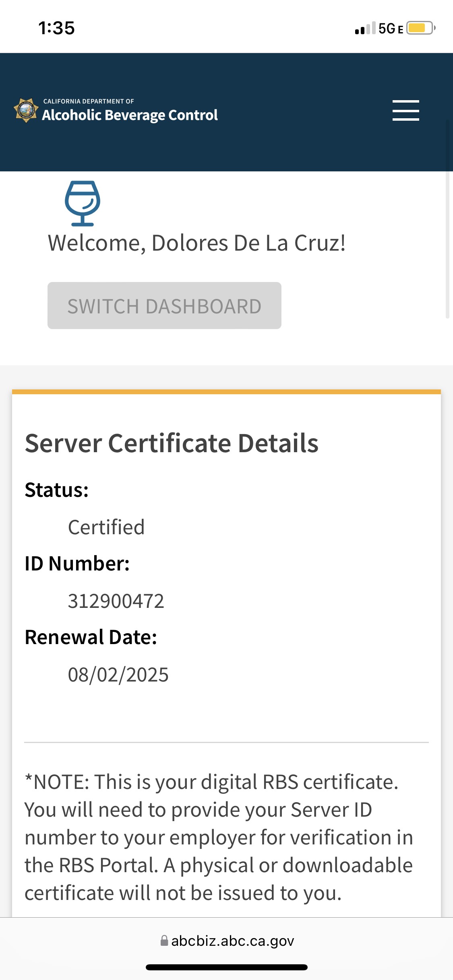Tap the 1:35 clock in status bar
Image resolution: width=453 pixels, height=980 pixels.
[56, 28]
